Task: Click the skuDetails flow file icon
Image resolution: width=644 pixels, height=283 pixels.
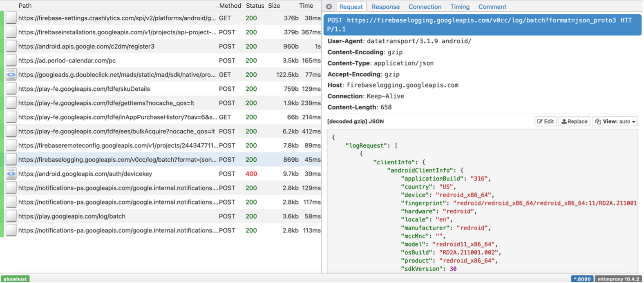Action: tap(11, 89)
